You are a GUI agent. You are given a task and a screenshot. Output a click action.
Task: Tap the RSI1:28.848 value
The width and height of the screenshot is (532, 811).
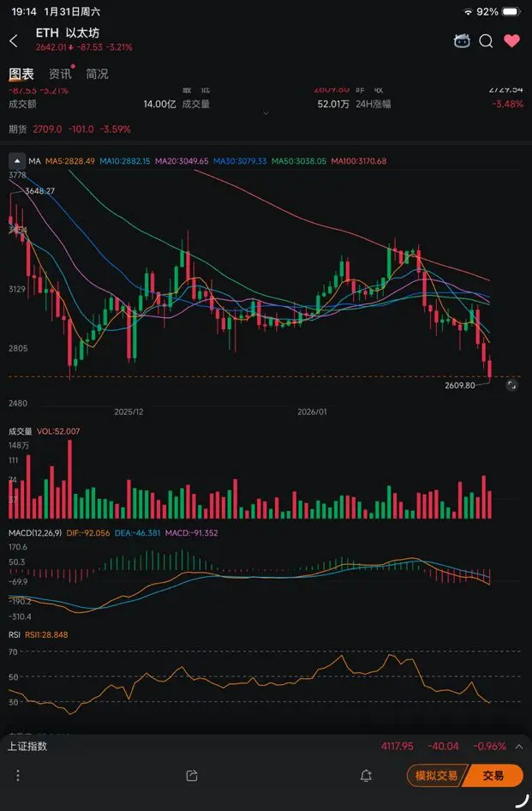[x=46, y=634]
